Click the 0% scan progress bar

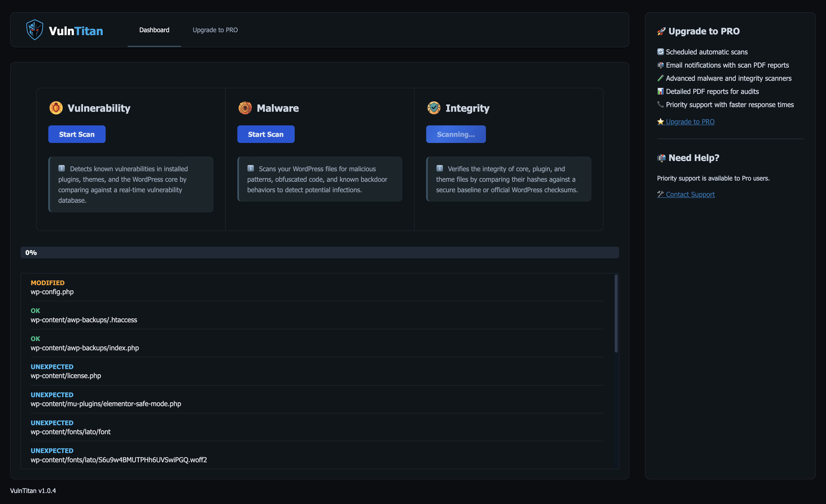pos(320,252)
